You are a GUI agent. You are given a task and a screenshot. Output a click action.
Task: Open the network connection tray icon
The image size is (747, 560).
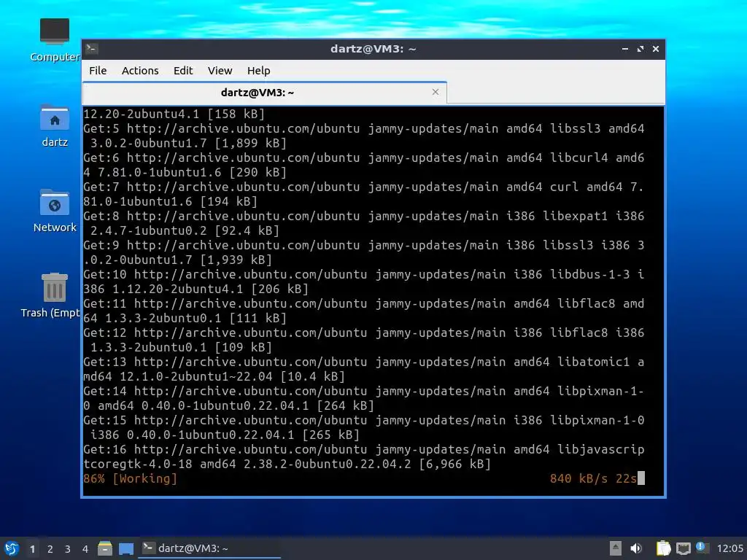pos(683,548)
